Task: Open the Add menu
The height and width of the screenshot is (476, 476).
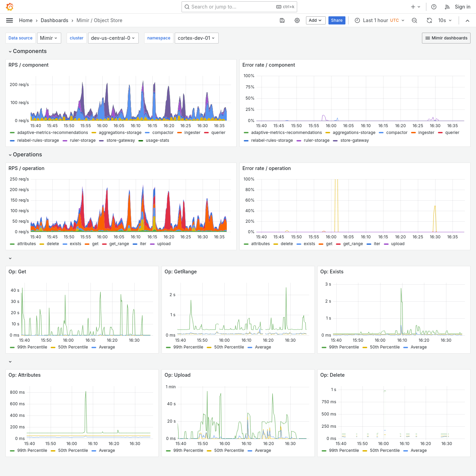Action: 316,20
